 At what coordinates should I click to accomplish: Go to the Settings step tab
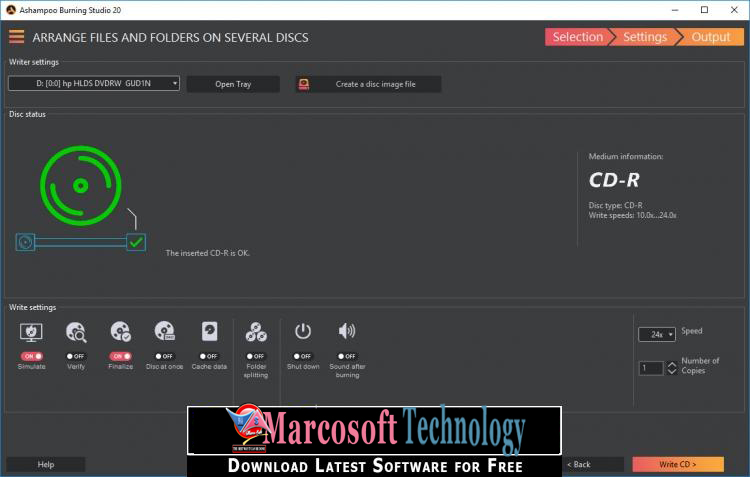pyautogui.click(x=645, y=37)
